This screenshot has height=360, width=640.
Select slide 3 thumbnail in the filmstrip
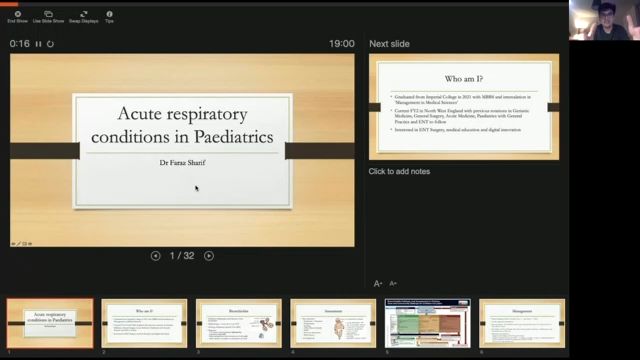coord(239,323)
